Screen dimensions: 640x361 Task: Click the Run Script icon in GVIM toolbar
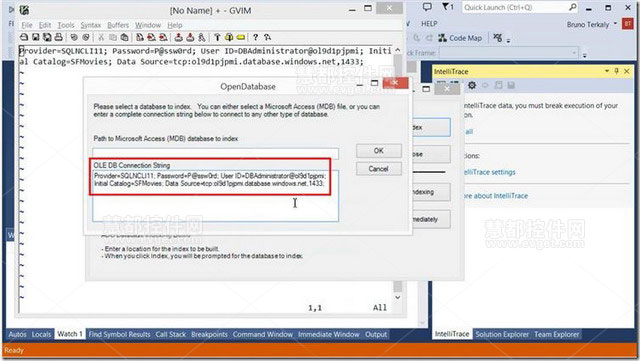click(202, 37)
